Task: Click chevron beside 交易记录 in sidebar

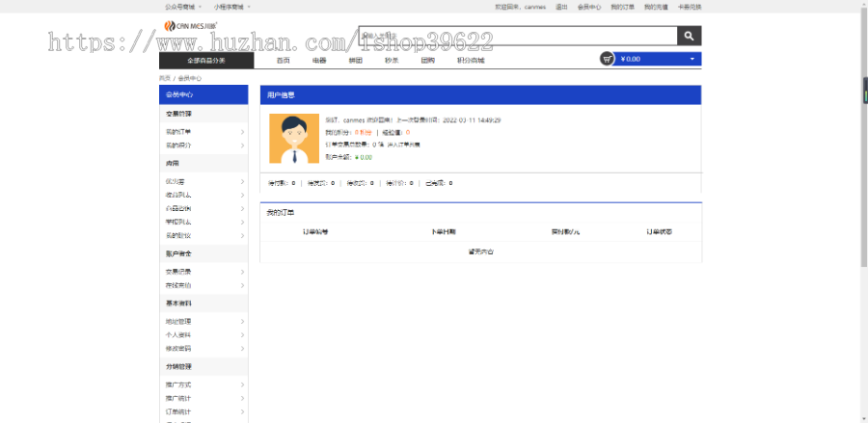Action: pos(242,272)
